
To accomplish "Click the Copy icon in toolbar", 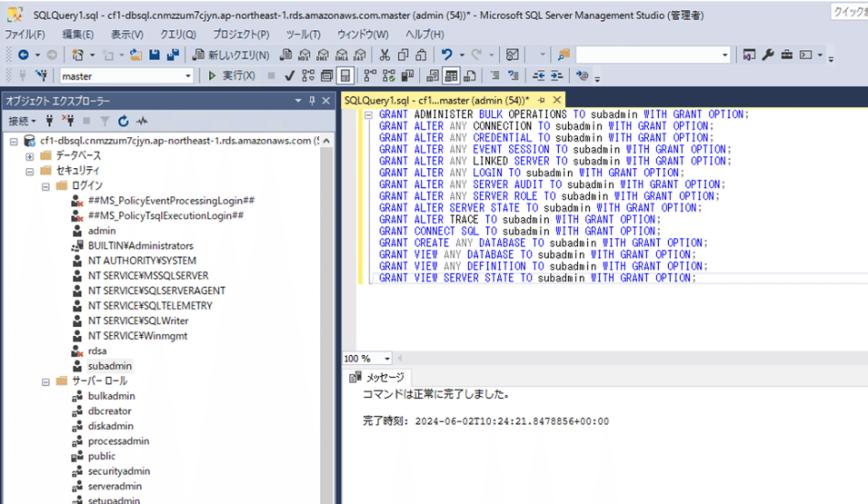I will (x=403, y=54).
